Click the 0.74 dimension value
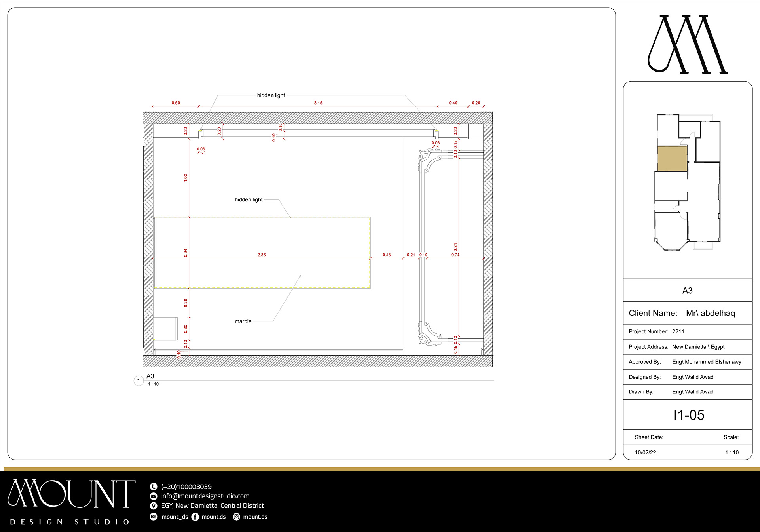Viewport: 760px width, 532px height. click(455, 255)
